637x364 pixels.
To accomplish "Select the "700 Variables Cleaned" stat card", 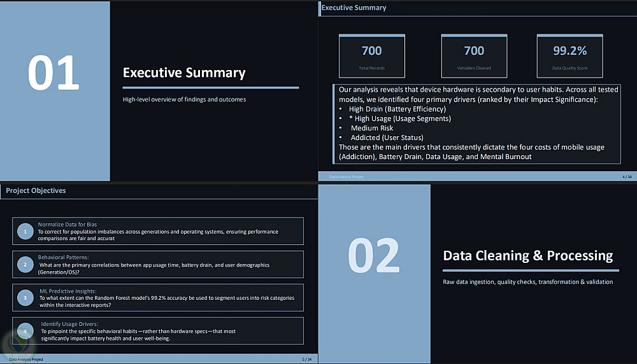I will click(x=474, y=56).
